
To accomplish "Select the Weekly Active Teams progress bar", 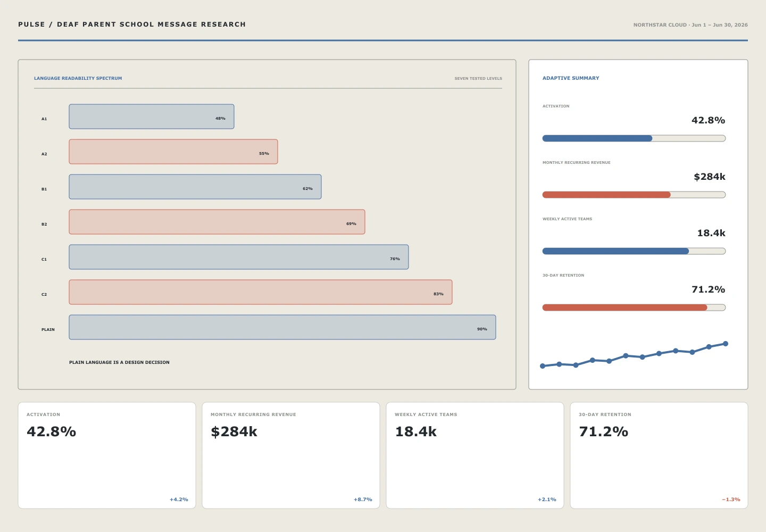I will (x=634, y=251).
